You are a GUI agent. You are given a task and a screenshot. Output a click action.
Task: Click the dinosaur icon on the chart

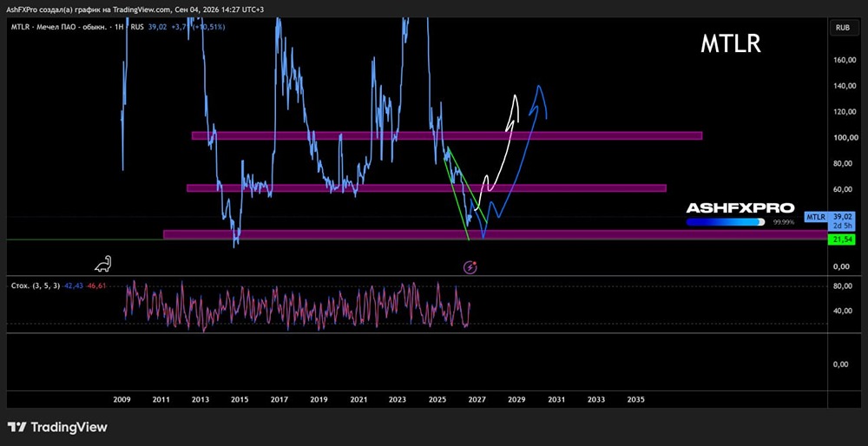[x=103, y=264]
